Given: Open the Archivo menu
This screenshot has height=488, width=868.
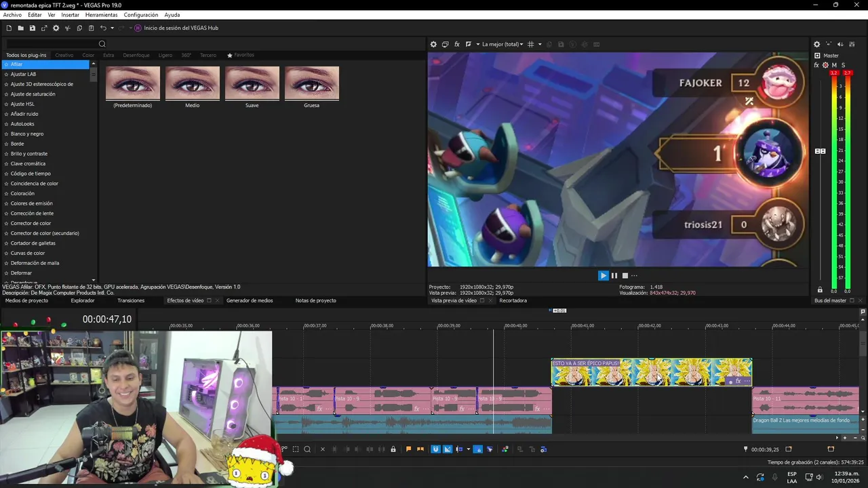Looking at the screenshot, I should click(x=12, y=14).
